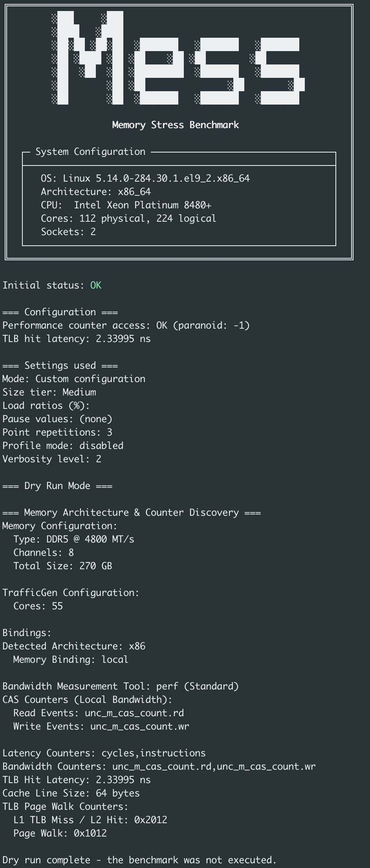
Task: Click 'L1 TLB Miss / L2 Hit: 0x2012' line
Action: tap(90, 820)
